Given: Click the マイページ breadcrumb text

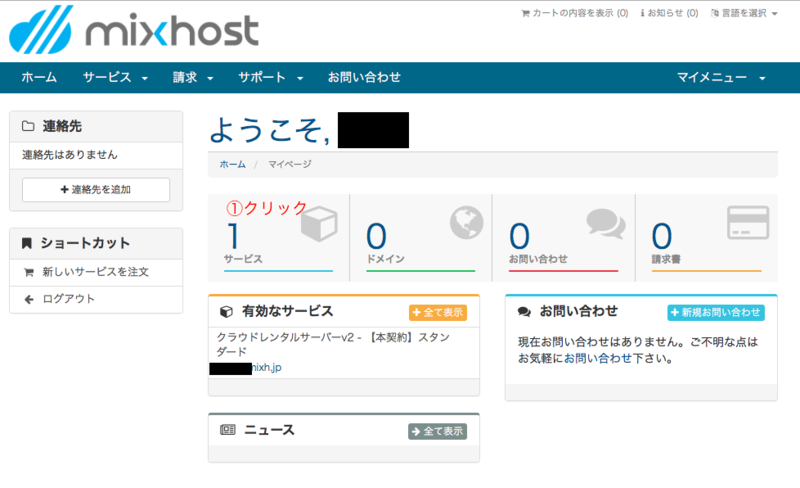Looking at the screenshot, I should pos(290,164).
